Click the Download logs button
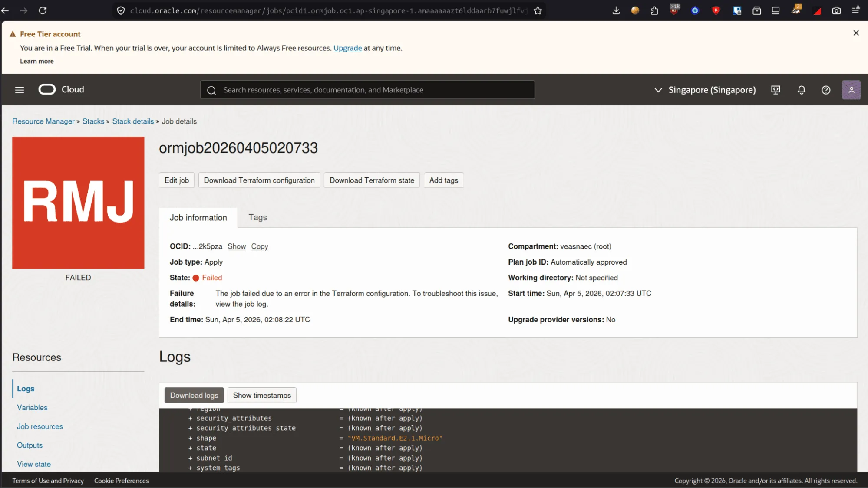868x488 pixels. (194, 395)
